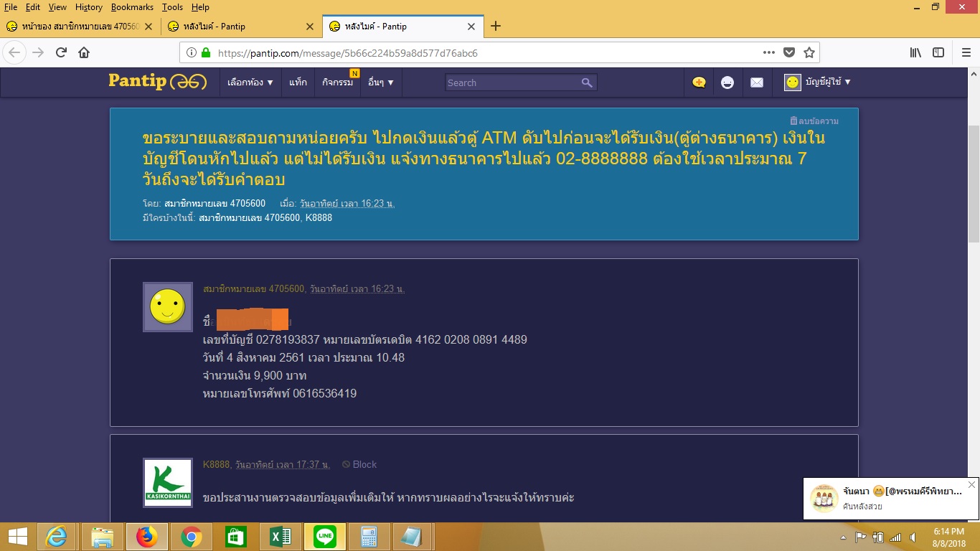
Task: Open the LINE notification from จันตนา
Action: click(x=885, y=499)
